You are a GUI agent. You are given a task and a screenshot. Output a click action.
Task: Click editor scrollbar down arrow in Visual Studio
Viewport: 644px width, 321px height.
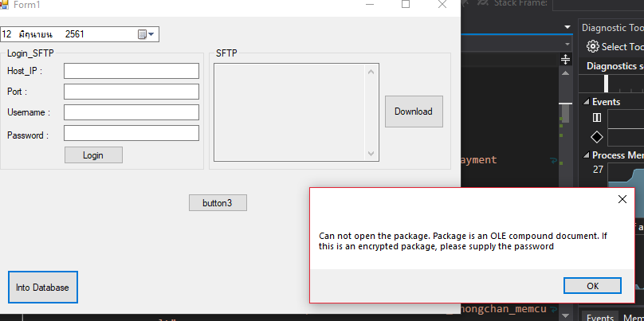(566, 315)
